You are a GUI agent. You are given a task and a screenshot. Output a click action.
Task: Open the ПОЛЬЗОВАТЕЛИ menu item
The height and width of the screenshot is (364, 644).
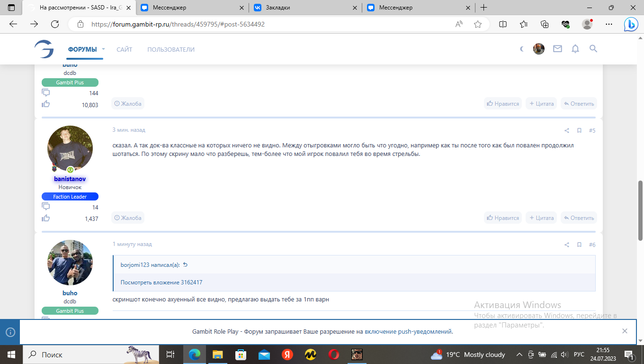[170, 49]
